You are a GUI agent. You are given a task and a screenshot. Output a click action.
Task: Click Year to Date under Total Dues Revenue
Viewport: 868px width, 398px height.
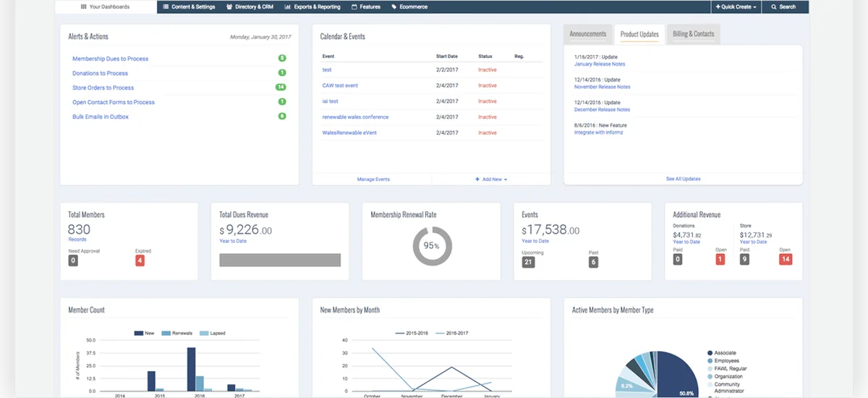(x=233, y=241)
